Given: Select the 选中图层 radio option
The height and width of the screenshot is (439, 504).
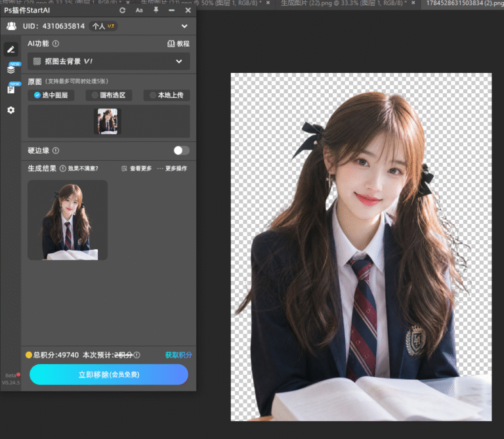Looking at the screenshot, I should [51, 95].
